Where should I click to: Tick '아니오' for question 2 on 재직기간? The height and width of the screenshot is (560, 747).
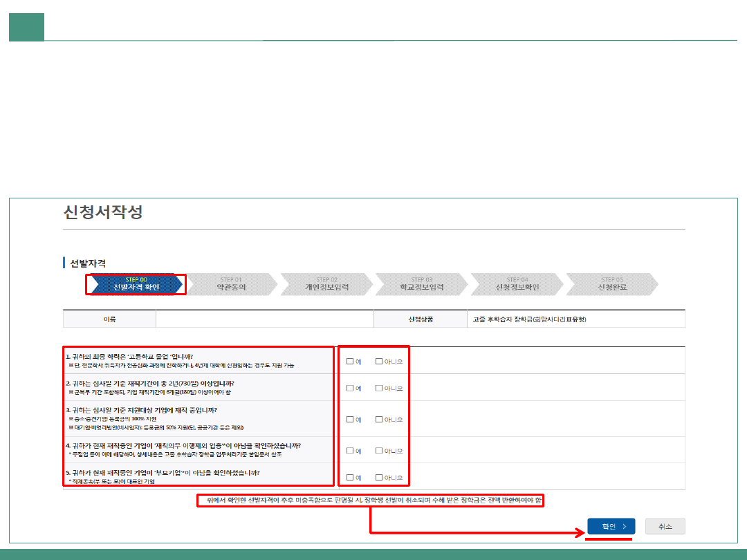coord(379,388)
